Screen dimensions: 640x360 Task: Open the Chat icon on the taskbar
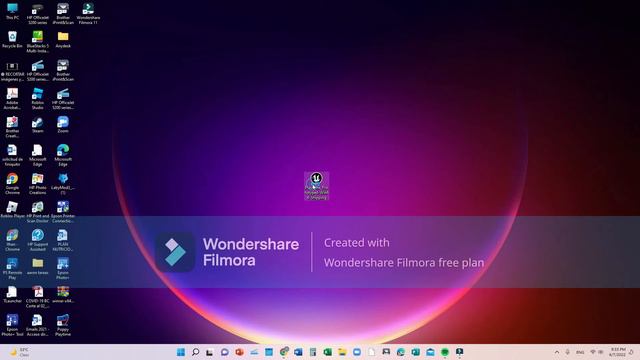click(224, 352)
